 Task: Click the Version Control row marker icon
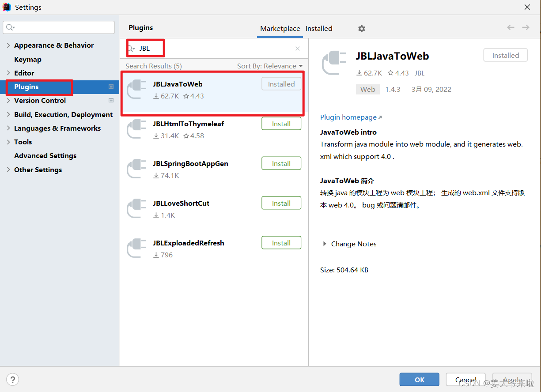111,101
